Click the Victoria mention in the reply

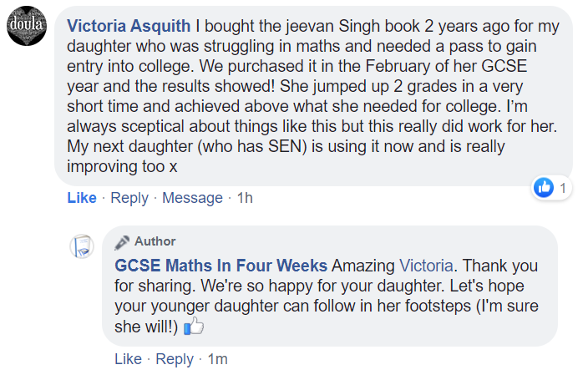426,266
